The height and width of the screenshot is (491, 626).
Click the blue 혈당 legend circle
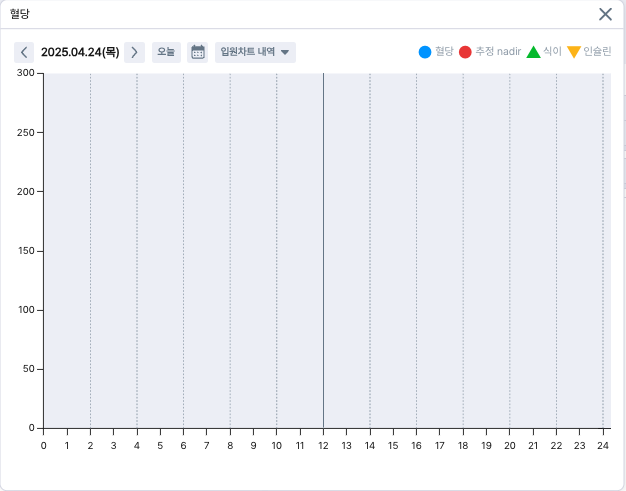(425, 52)
